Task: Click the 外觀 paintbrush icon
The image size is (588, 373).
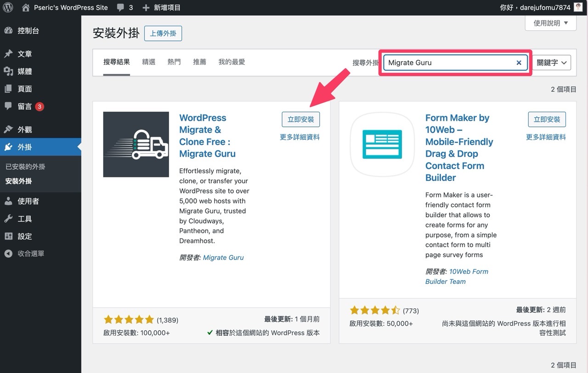Action: point(8,130)
